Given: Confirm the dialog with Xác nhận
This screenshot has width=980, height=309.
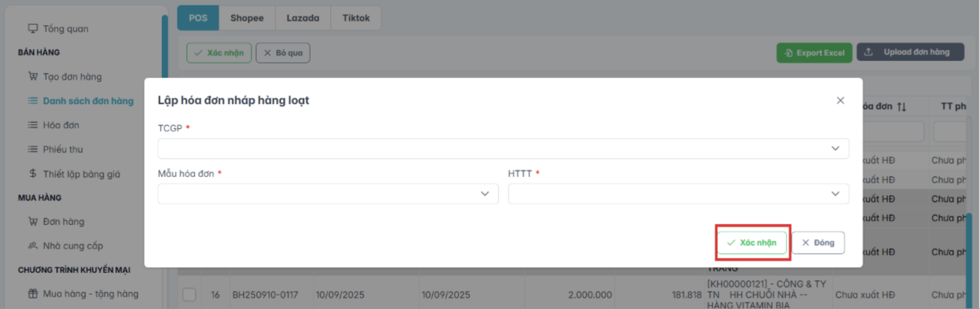Looking at the screenshot, I should tap(752, 242).
